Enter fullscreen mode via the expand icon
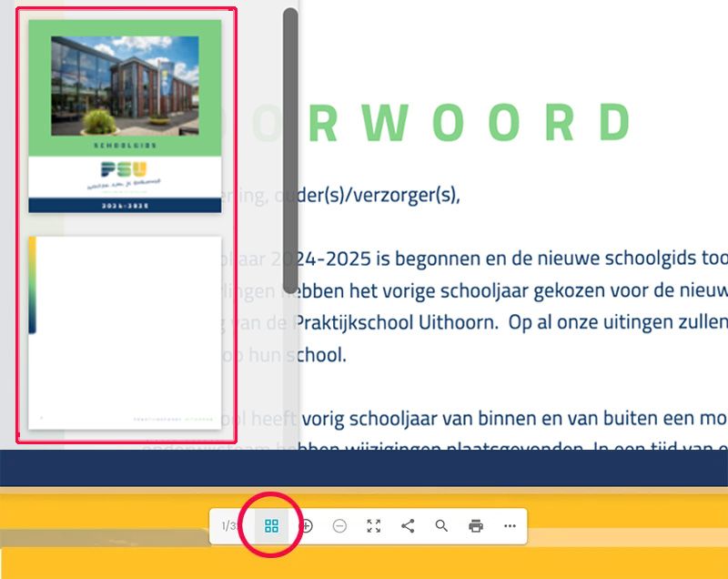 [374, 526]
